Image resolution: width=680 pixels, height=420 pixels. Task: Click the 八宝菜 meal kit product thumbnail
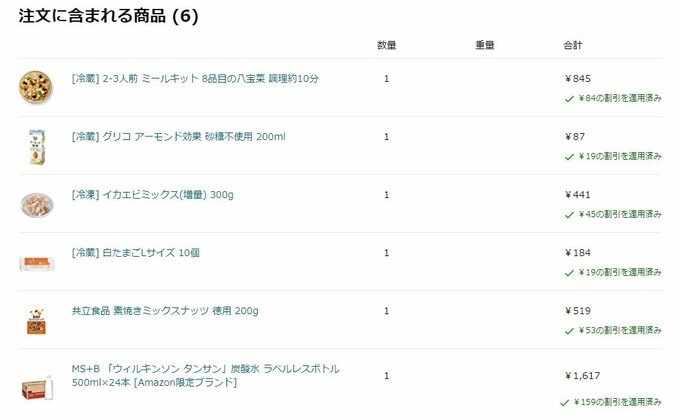pos(34,87)
